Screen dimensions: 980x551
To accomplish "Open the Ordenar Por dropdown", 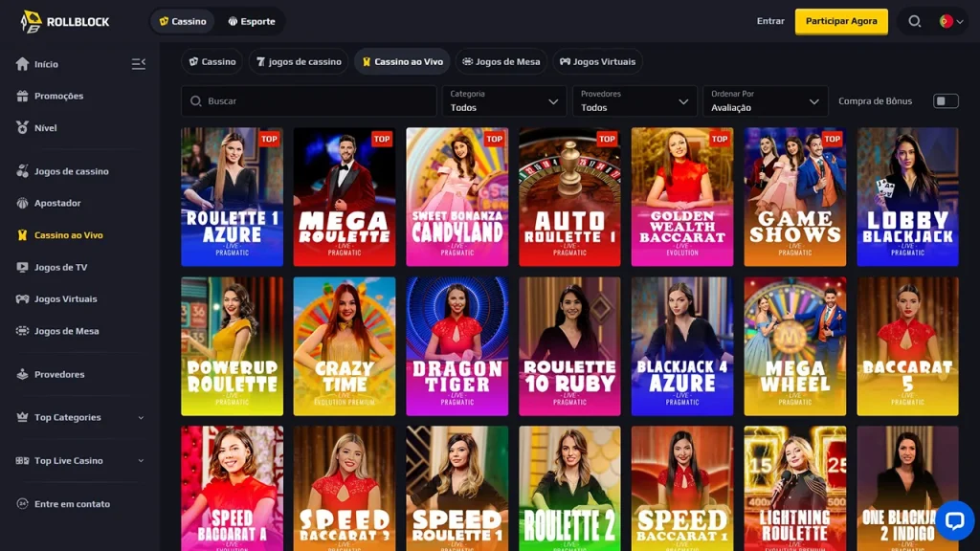I will [765, 100].
